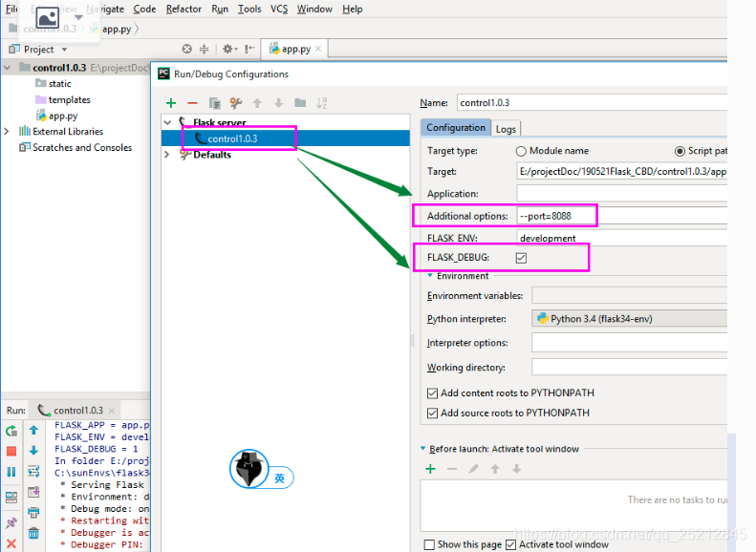The height and width of the screenshot is (552, 756).
Task: Select Scratches and Consoles node
Action: [x=76, y=147]
